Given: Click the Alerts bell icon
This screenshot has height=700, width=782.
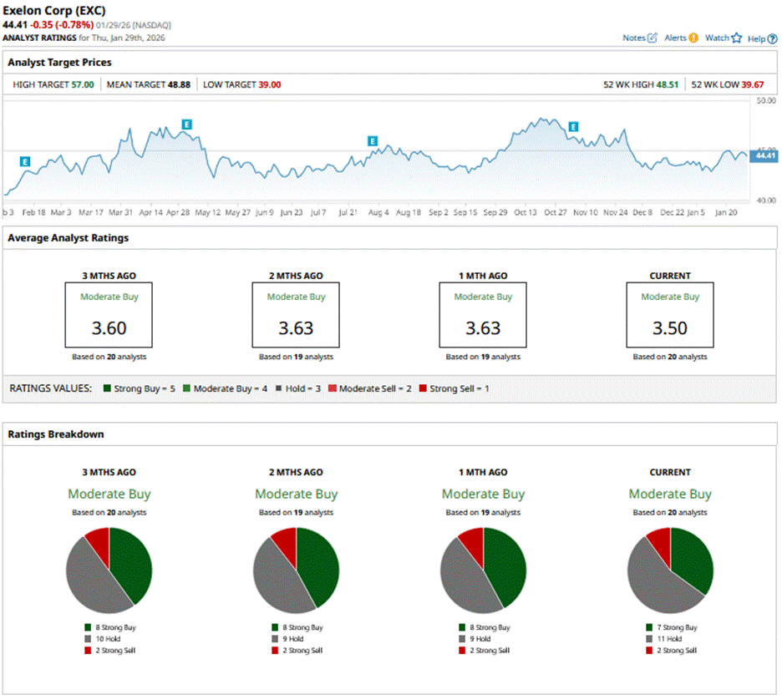Looking at the screenshot, I should [693, 38].
